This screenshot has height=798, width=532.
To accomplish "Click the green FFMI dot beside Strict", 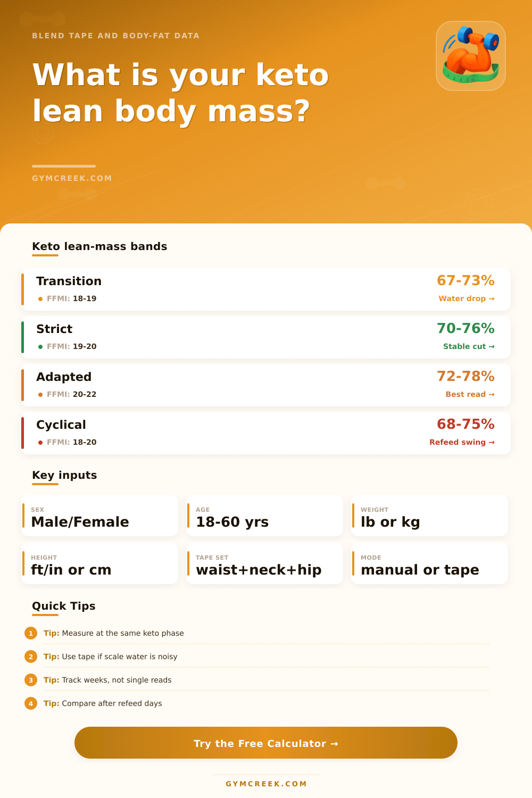I will pyautogui.click(x=41, y=347).
